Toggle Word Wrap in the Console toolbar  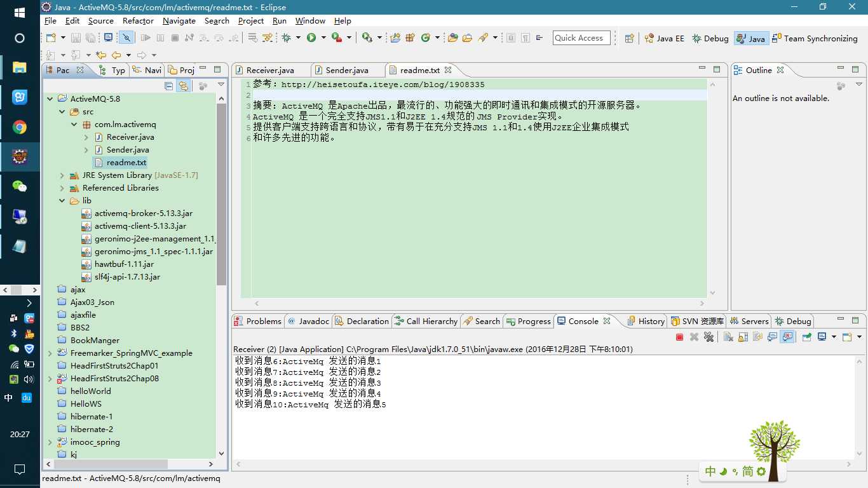click(758, 337)
